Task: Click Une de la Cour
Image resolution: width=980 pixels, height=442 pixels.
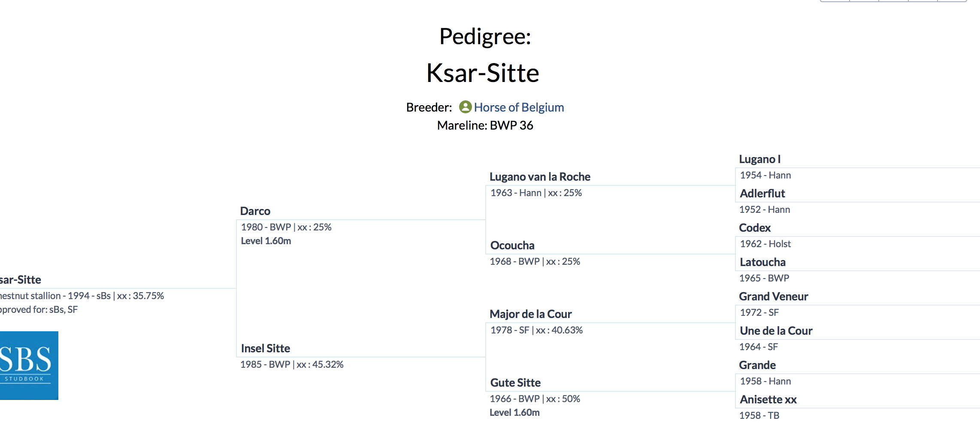Action: click(x=776, y=331)
